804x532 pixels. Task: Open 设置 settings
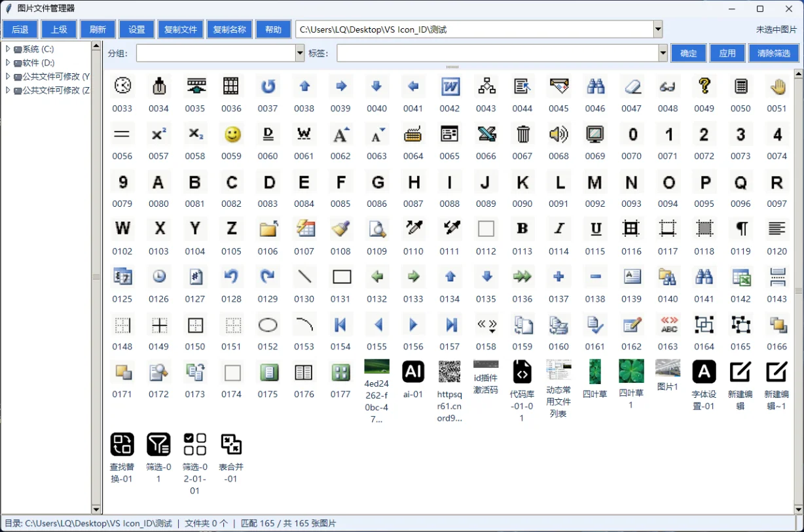click(137, 29)
